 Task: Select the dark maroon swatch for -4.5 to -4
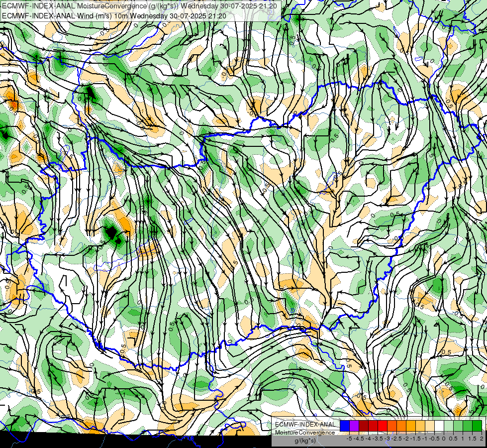click(364, 426)
